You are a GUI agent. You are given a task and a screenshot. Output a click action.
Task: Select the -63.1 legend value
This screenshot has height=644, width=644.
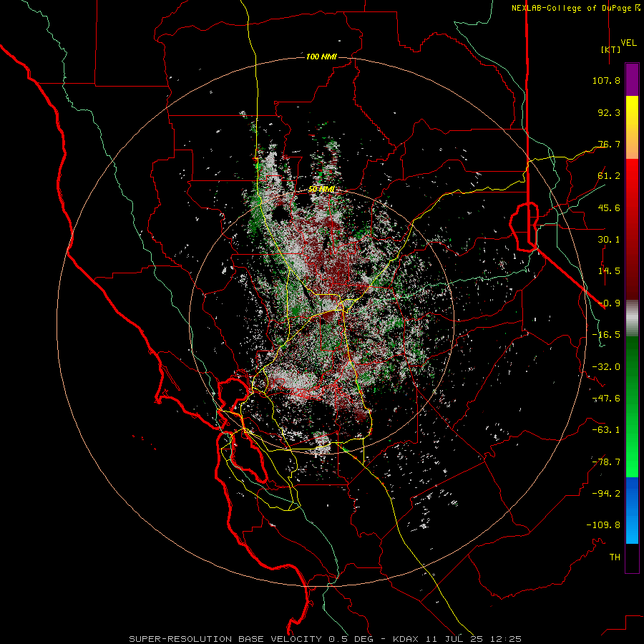click(606, 430)
